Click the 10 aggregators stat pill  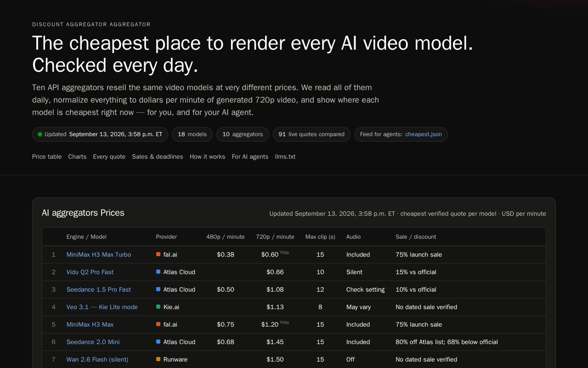pos(243,134)
